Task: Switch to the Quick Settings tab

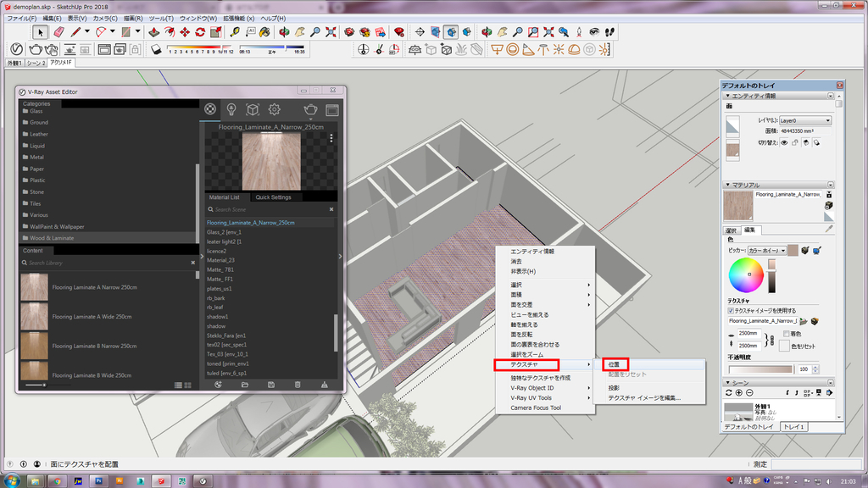Action: (x=273, y=197)
